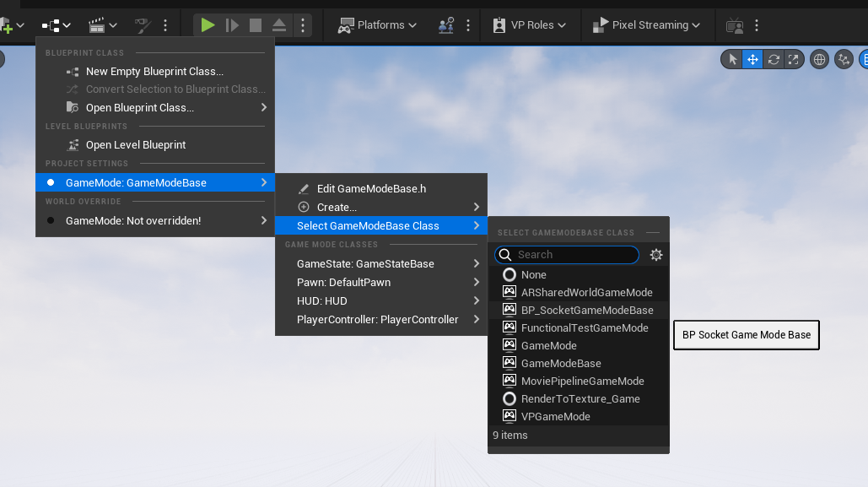Screen dimensions: 868x487
Task: Open the Pixel Streaming dropdown
Action: (x=648, y=25)
